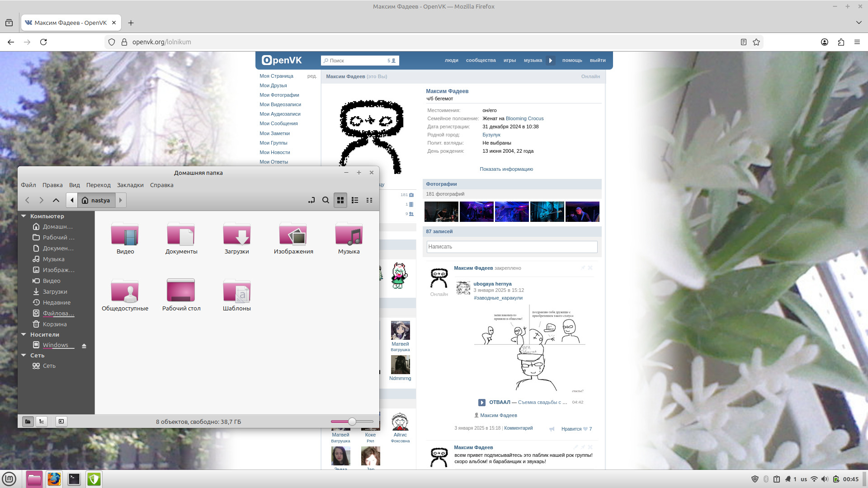Hide the file manager sidebar
The width and height of the screenshot is (868, 488).
61,422
